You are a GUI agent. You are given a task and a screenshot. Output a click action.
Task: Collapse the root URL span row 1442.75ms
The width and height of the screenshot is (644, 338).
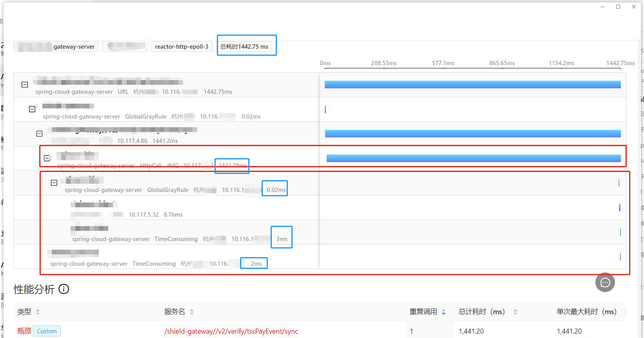pos(25,84)
